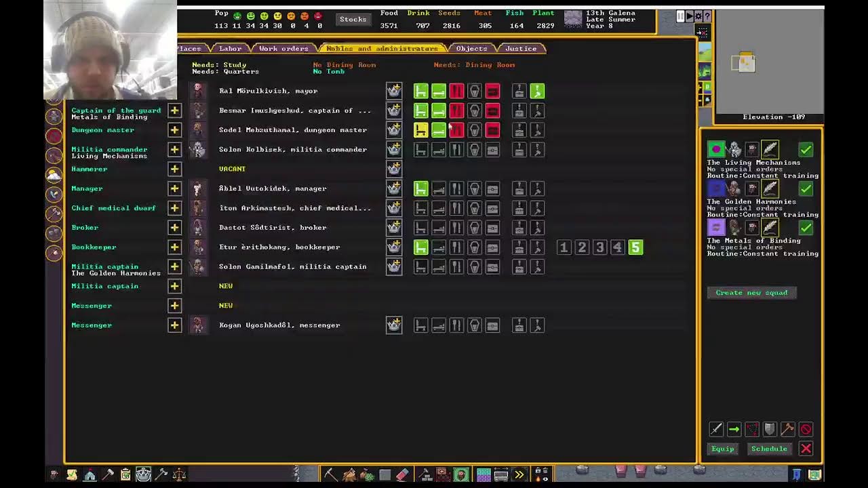Close squad panel with red X
The width and height of the screenshot is (868, 488).
click(806, 449)
